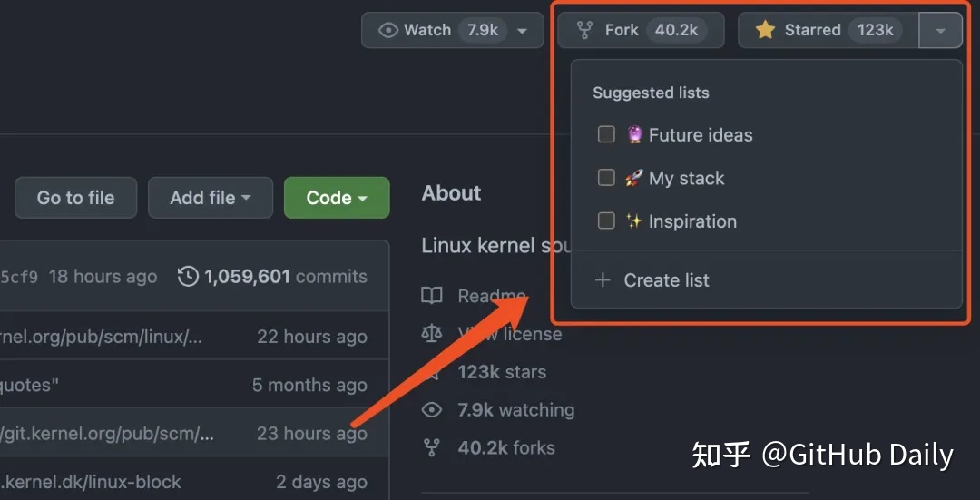Click the fork icon on Fork button
The image size is (980, 500).
pos(584,30)
